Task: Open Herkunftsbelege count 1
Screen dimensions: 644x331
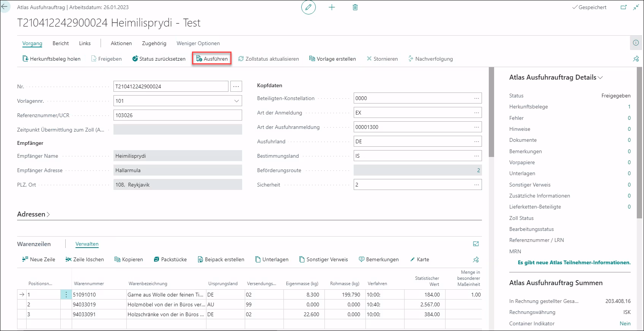Action: pos(629,107)
